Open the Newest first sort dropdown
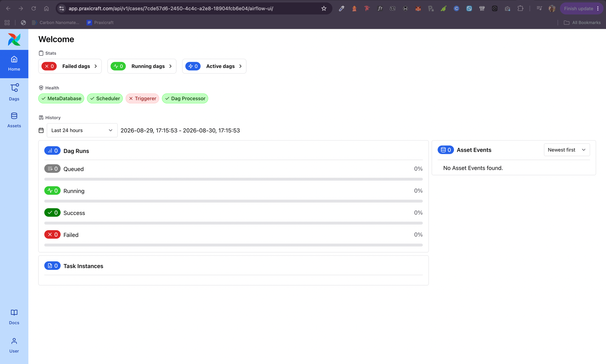The width and height of the screenshot is (606, 364). [x=567, y=150]
